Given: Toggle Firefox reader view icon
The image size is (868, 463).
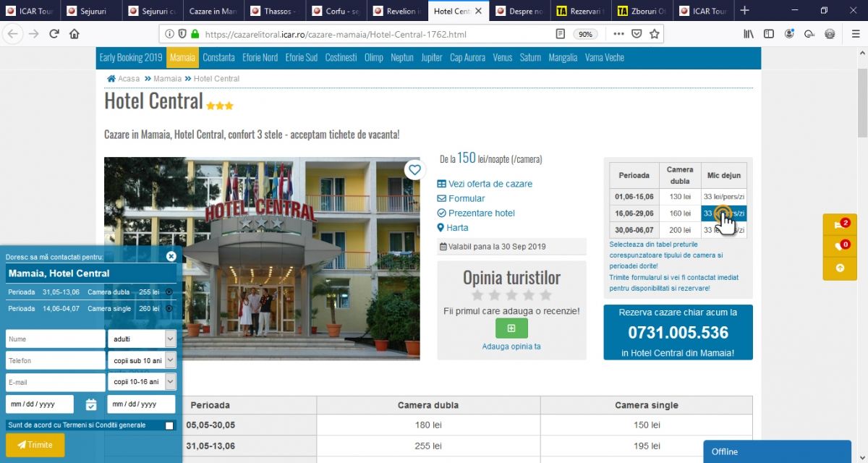Looking at the screenshot, I should click(561, 34).
